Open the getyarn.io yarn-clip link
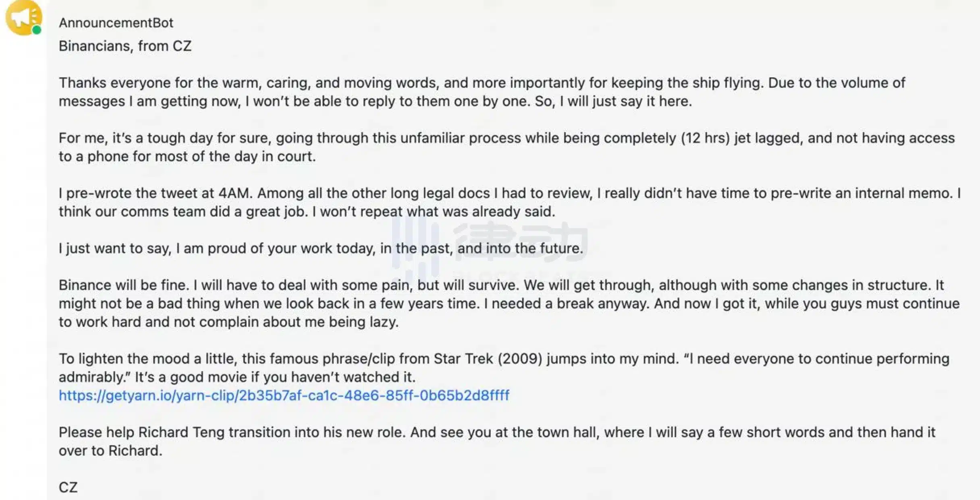Image resolution: width=980 pixels, height=500 pixels. [x=284, y=396]
